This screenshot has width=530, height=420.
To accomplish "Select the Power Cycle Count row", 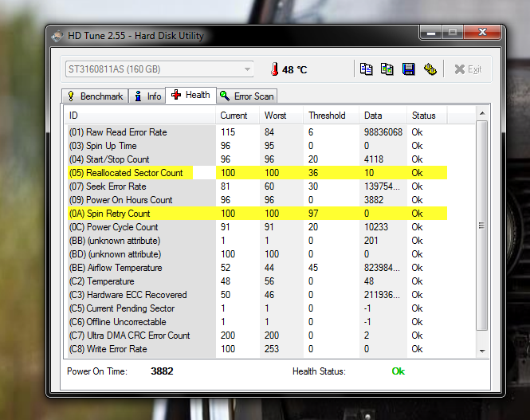I will point(256,226).
